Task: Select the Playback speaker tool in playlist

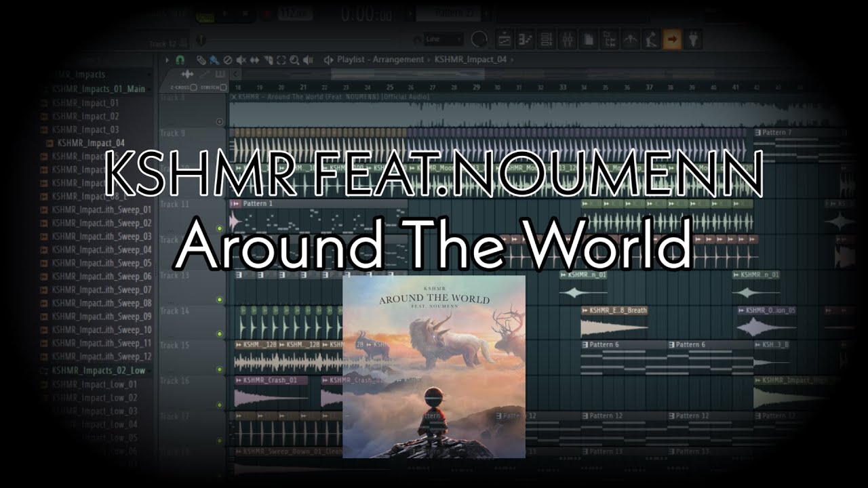Action: tap(308, 60)
